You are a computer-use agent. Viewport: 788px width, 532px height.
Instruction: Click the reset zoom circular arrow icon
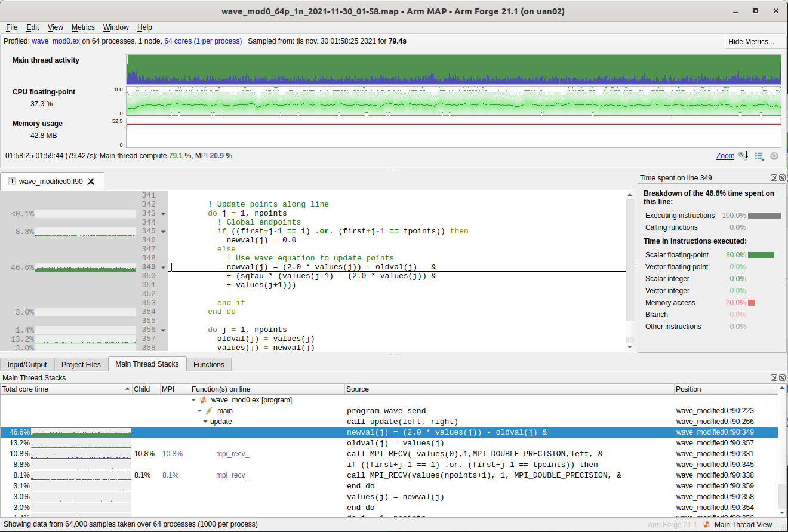point(774,156)
